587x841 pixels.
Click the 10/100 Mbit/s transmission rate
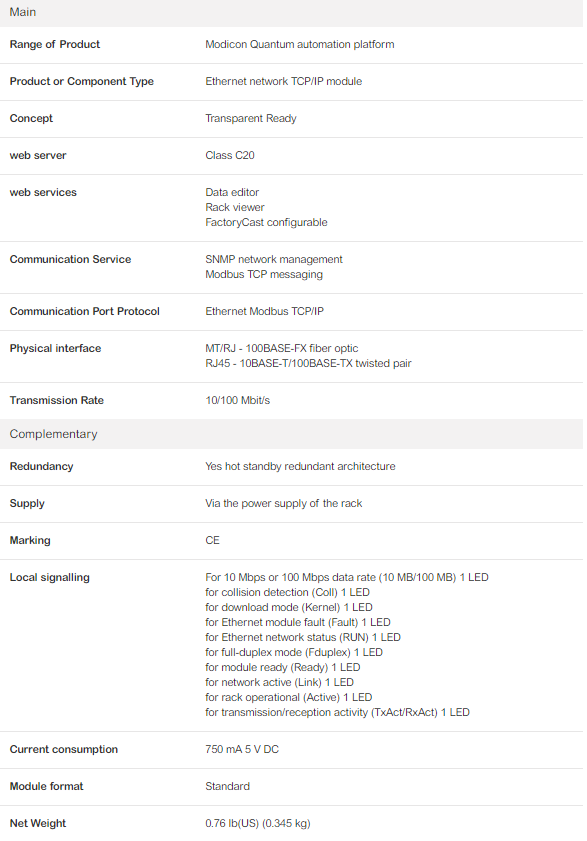point(238,401)
